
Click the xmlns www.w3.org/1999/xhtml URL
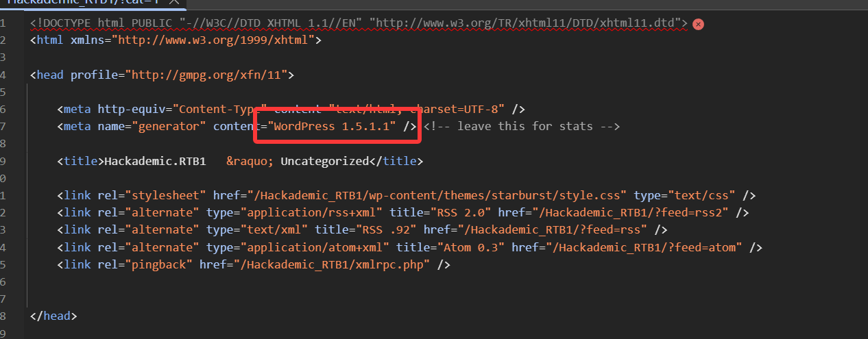[x=216, y=40]
